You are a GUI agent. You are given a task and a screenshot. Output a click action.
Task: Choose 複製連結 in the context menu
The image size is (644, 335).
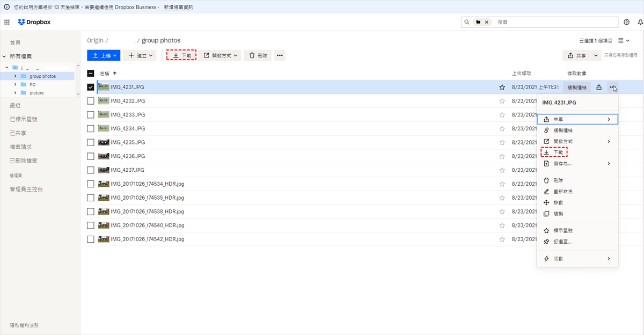coord(577,130)
